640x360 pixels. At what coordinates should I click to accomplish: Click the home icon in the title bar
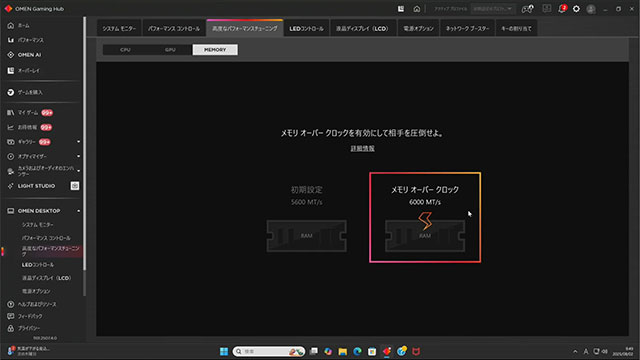(416, 9)
